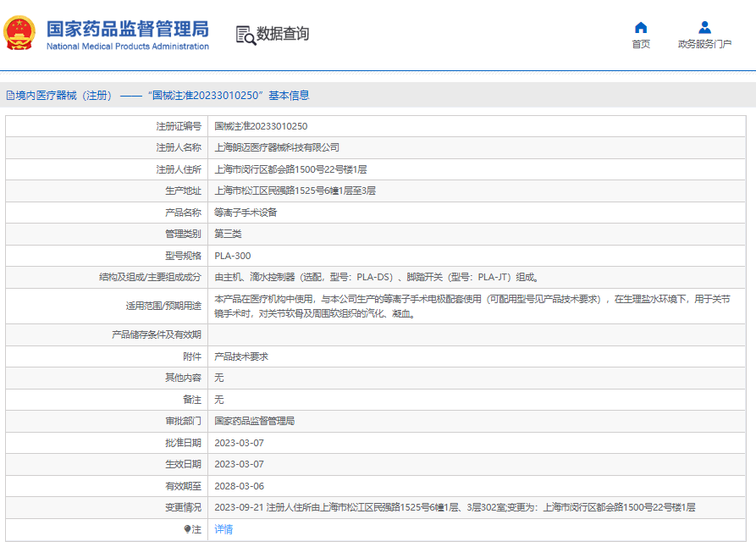The height and width of the screenshot is (547, 756).
Task: Click 国家药品监督管理局 site title
Action: pyautogui.click(x=128, y=29)
